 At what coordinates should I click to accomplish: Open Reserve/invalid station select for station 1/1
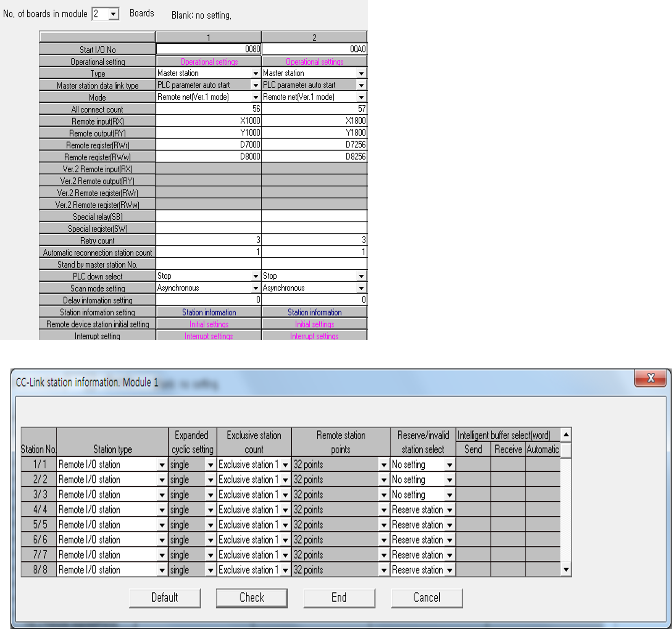[x=450, y=465]
